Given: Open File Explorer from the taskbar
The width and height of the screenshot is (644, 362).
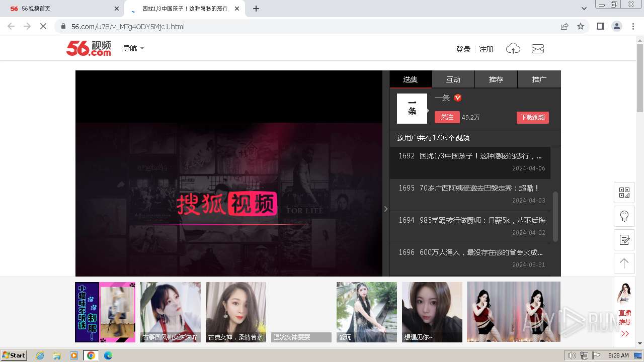Looking at the screenshot, I should [57, 355].
